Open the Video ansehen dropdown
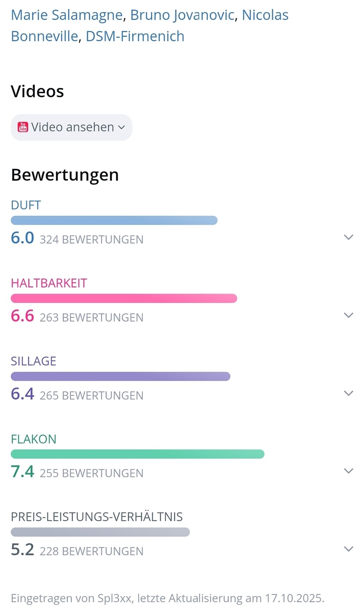Viewport: 364px width, 614px height. click(x=72, y=127)
